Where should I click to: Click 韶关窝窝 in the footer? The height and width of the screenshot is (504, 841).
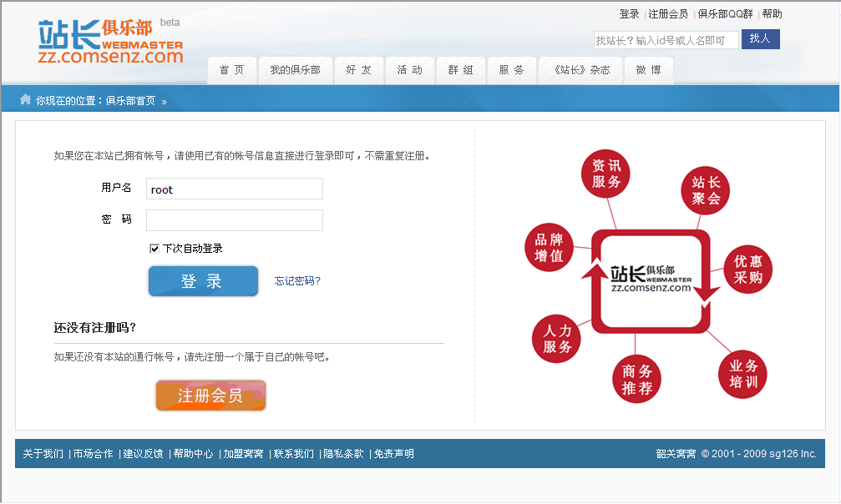pos(676,454)
